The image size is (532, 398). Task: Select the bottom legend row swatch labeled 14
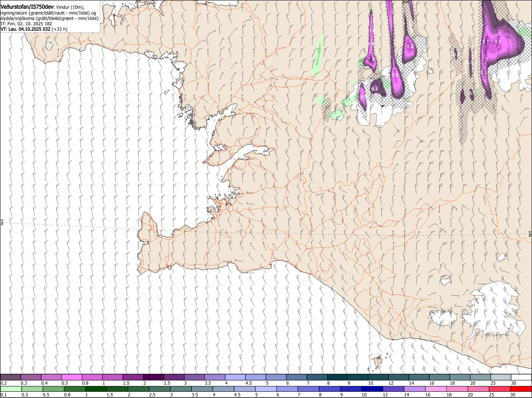click(414, 389)
